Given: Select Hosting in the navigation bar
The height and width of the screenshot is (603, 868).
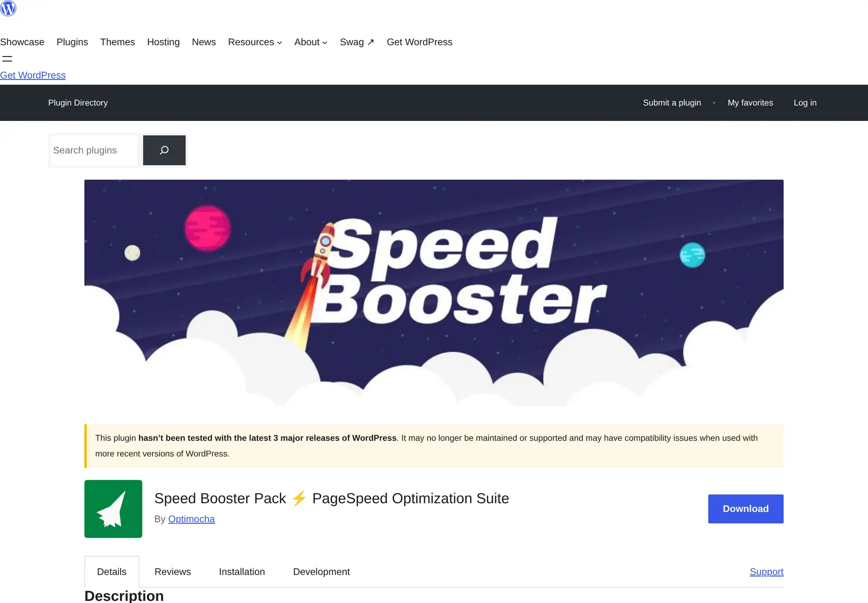Looking at the screenshot, I should [163, 42].
